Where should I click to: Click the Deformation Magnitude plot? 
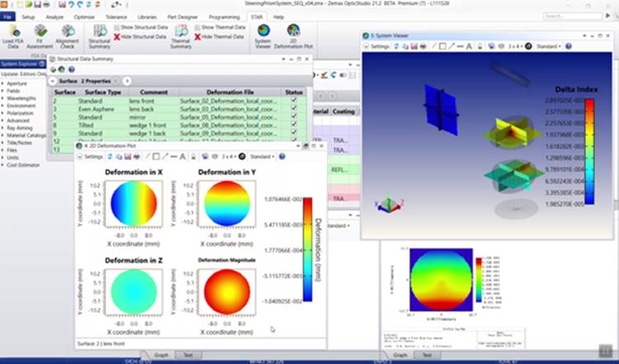[227, 292]
